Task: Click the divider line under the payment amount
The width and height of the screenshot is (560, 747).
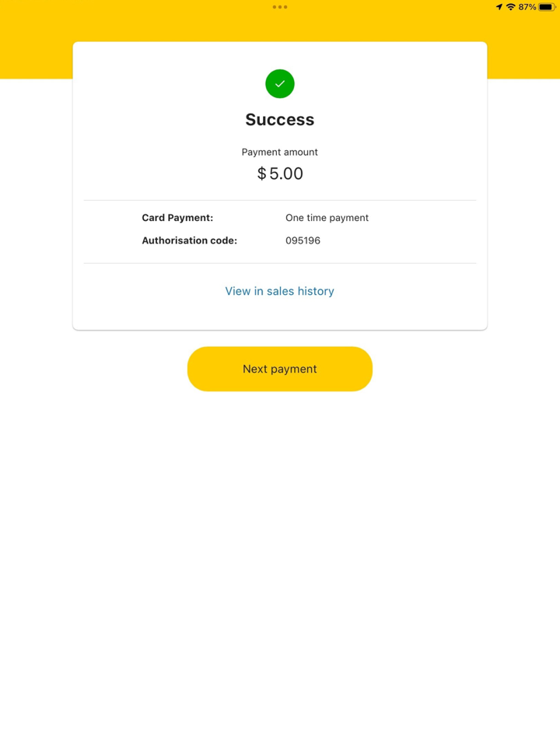Action: pos(280,201)
